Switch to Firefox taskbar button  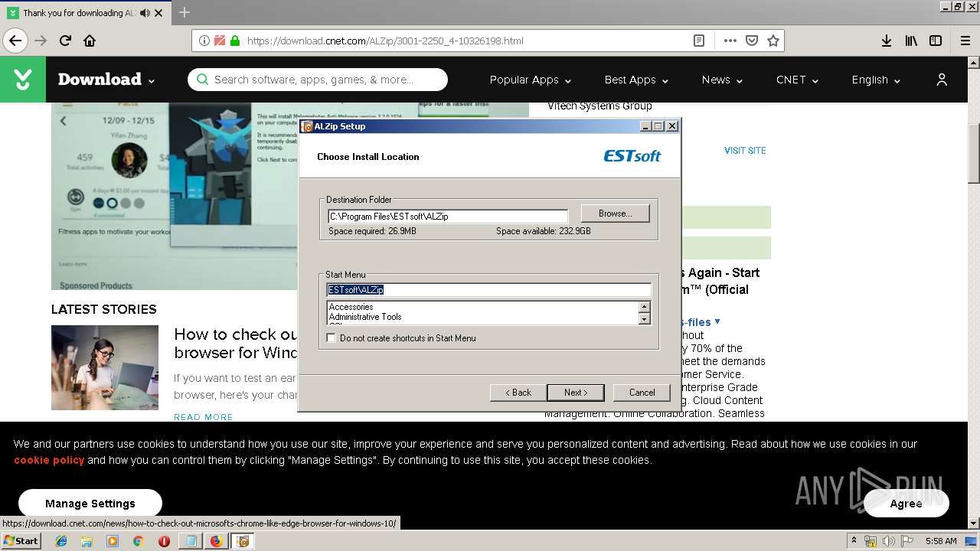pos(216,541)
